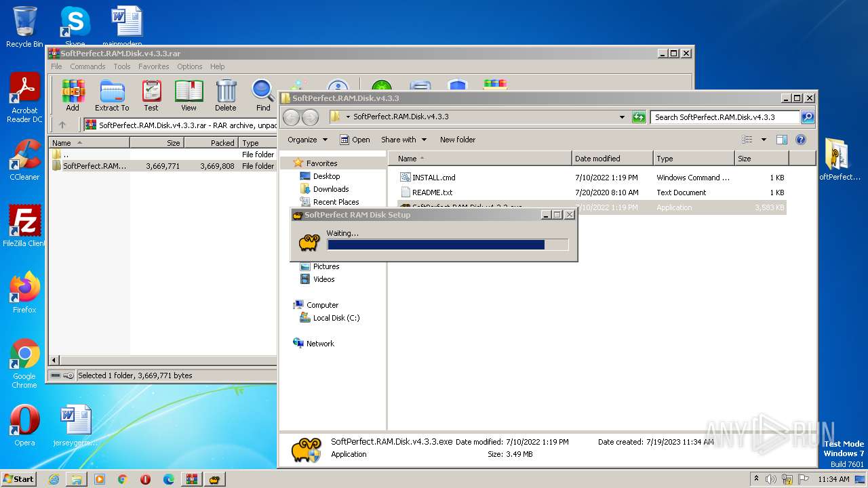Click the Explorer search field

coord(725,117)
